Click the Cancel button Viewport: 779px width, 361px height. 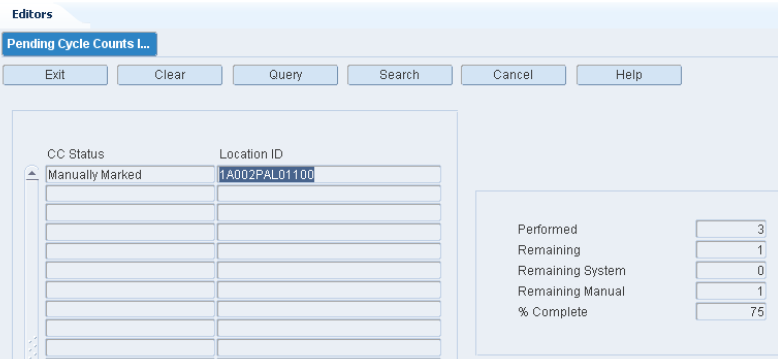[x=513, y=75]
